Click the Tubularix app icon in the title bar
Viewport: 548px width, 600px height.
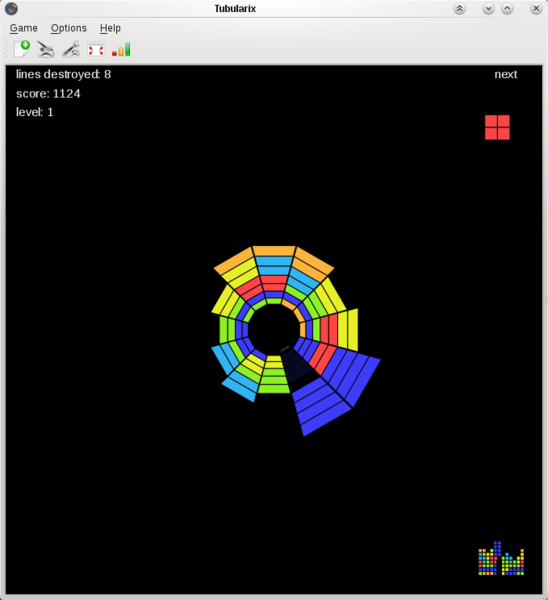[x=11, y=8]
